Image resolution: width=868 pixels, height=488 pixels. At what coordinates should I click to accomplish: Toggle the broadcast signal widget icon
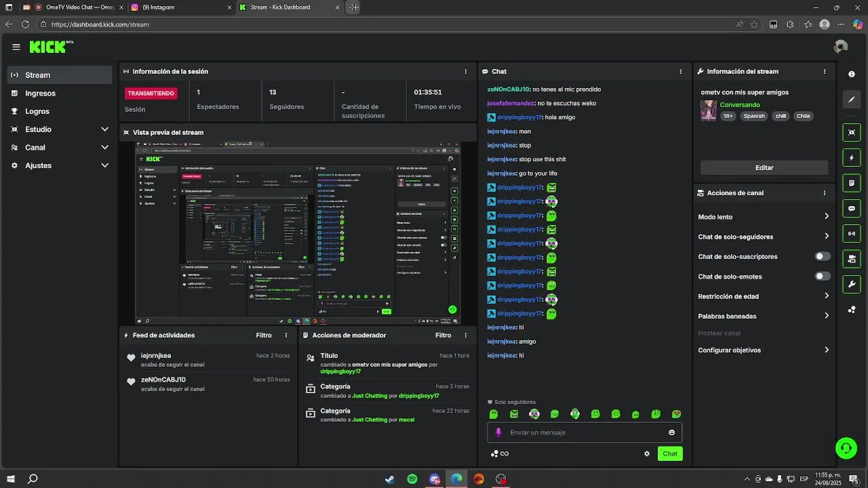point(852,234)
